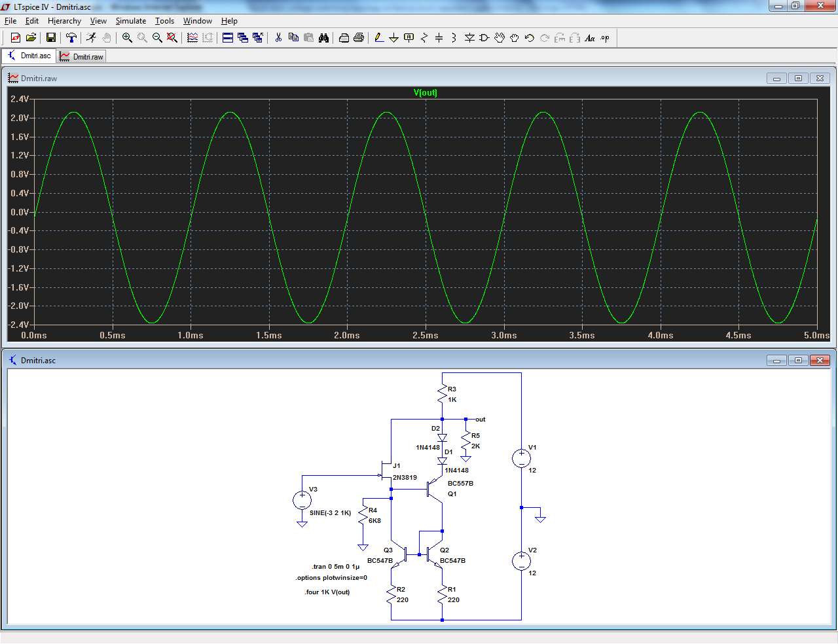Click the New Schematic icon
The height and width of the screenshot is (644, 838).
16,38
